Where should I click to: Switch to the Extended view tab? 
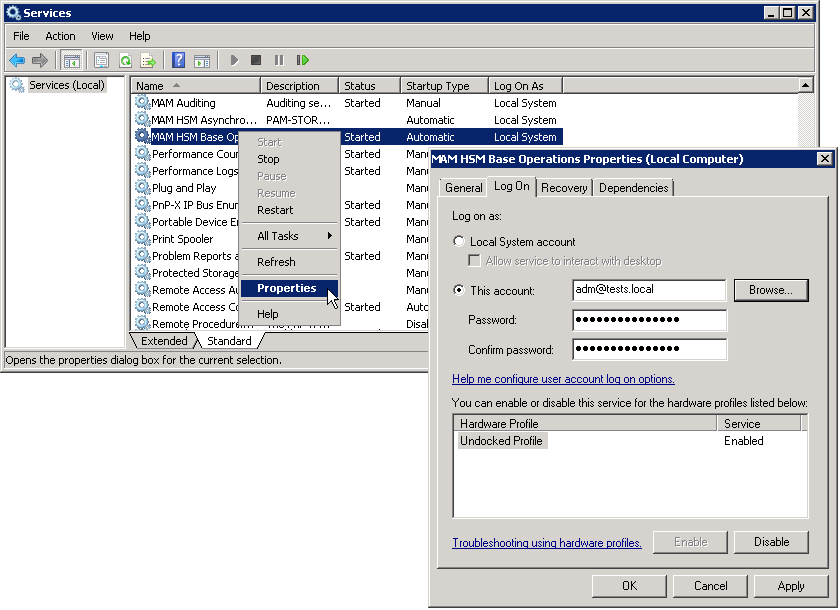tap(163, 341)
